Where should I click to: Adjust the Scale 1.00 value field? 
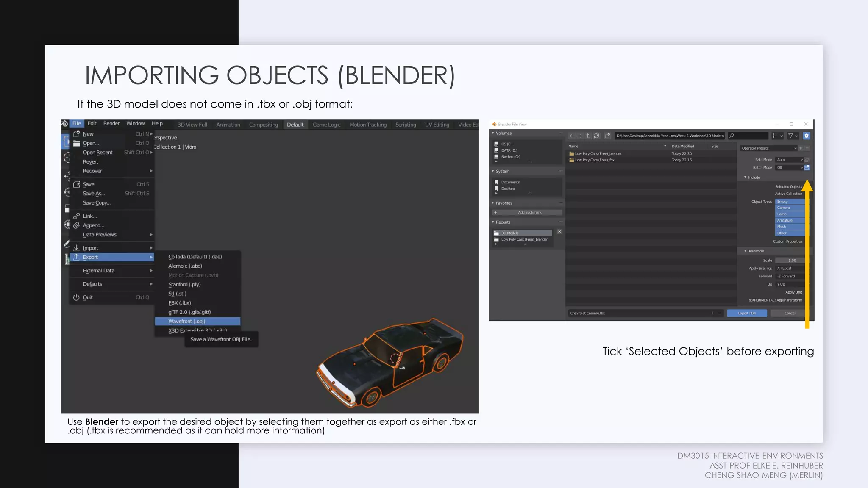tap(791, 261)
